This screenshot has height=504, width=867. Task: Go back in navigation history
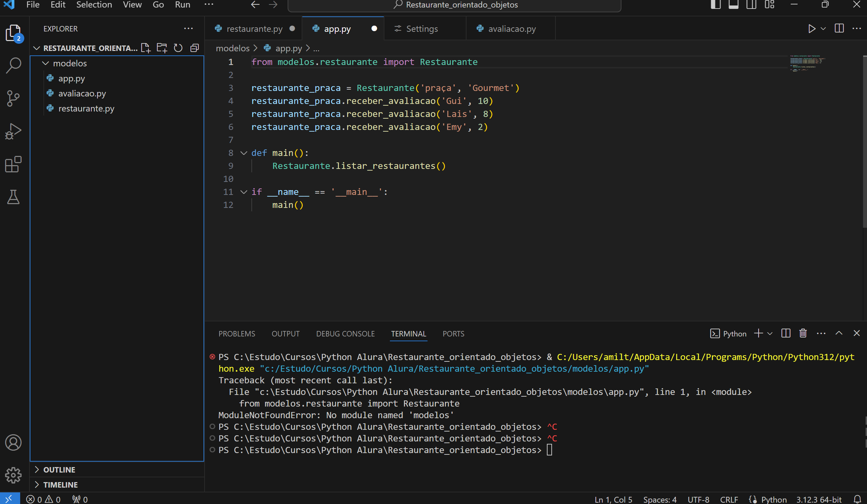[255, 4]
